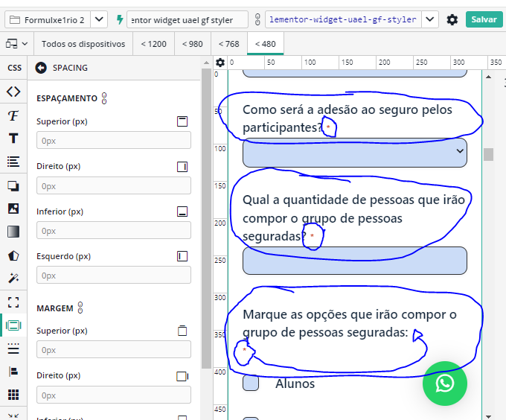Viewport: 506px width, 420px height.
Task: Click the chain link icon beside selector field
Action: pos(257,19)
